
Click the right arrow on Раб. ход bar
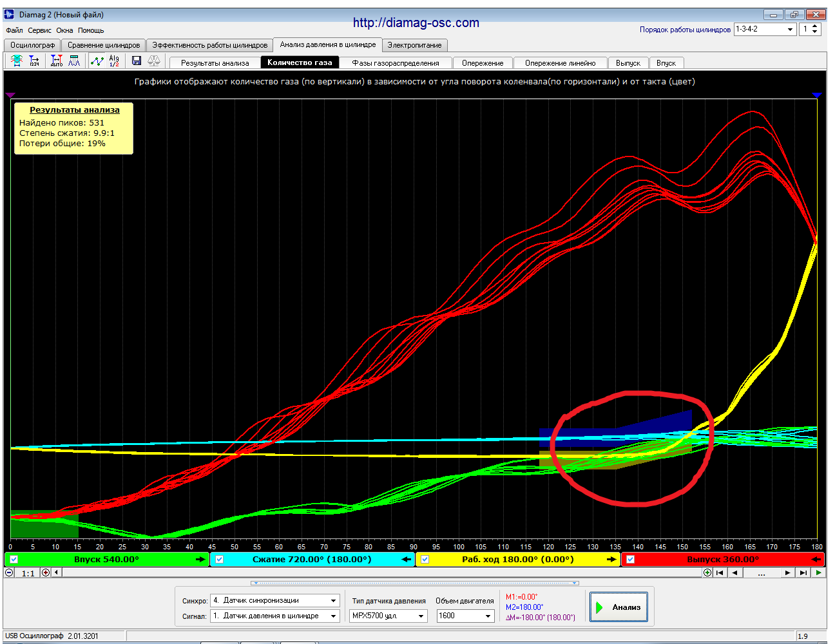click(611, 560)
